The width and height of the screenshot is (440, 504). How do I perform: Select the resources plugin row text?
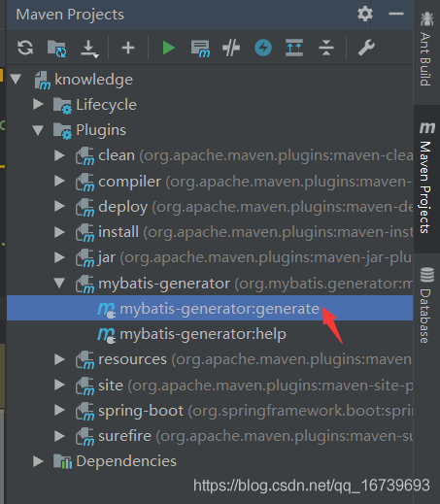tap(255, 359)
